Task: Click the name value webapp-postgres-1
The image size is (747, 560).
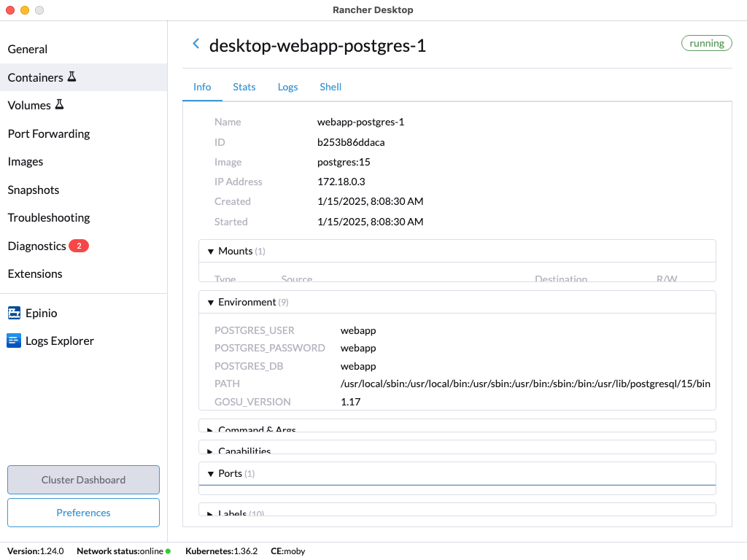Action: tap(360, 122)
